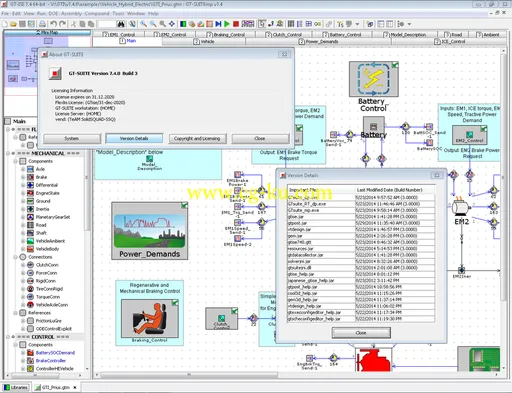Viewport: 512px width, 393px height.
Task: Select the Battery Control block on canvas
Action: tap(373, 79)
